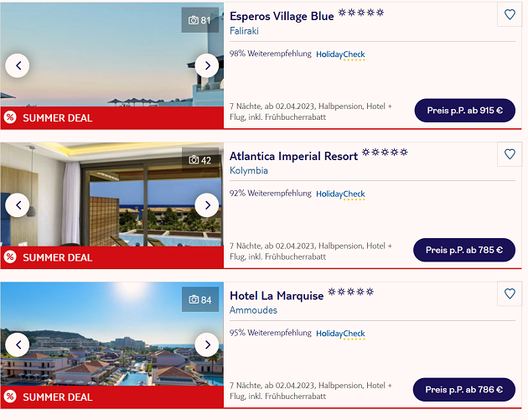Show previous photo of Esperos Village Blue
Image resolution: width=528 pixels, height=420 pixels.
(x=18, y=65)
